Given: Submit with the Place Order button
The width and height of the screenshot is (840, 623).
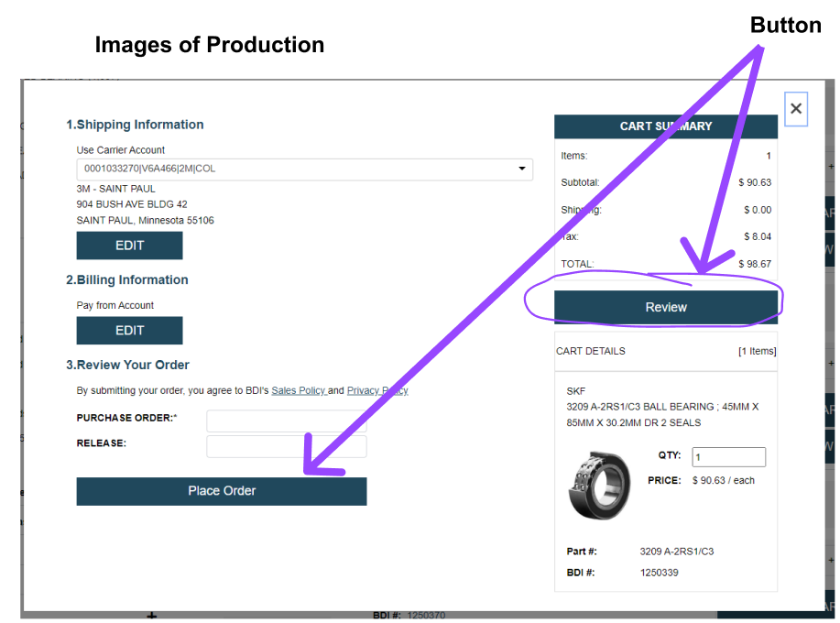Looking at the screenshot, I should coord(222,491).
